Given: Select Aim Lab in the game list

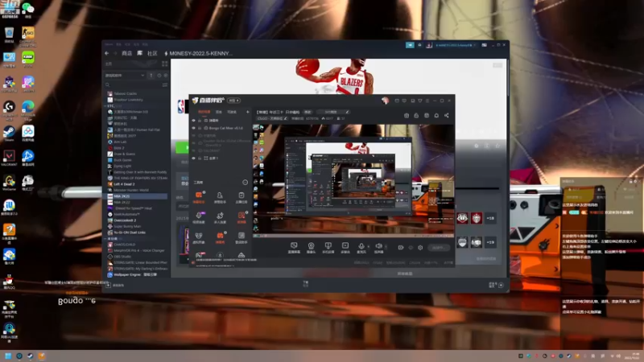Looking at the screenshot, I should tap(137, 142).
